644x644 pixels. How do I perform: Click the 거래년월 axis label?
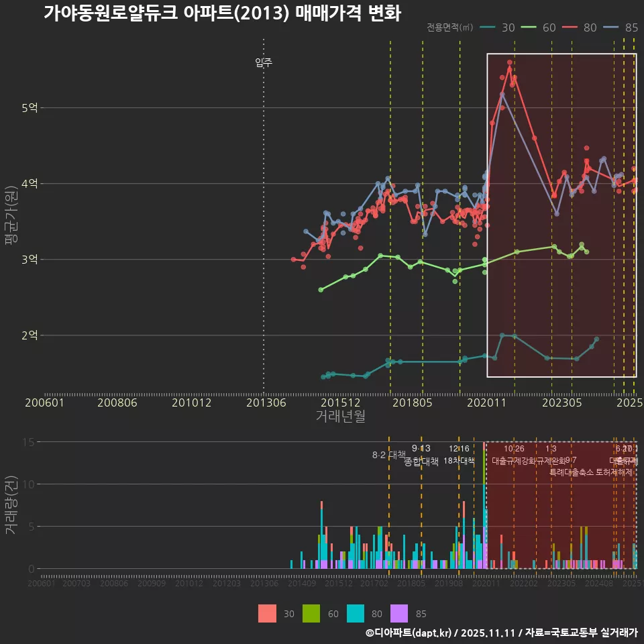(x=339, y=415)
